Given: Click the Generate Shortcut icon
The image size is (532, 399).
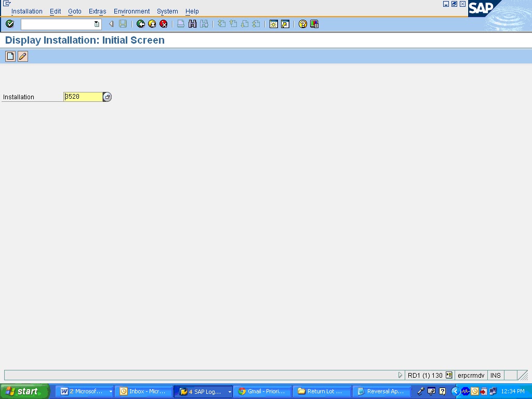Looking at the screenshot, I should click(285, 24).
